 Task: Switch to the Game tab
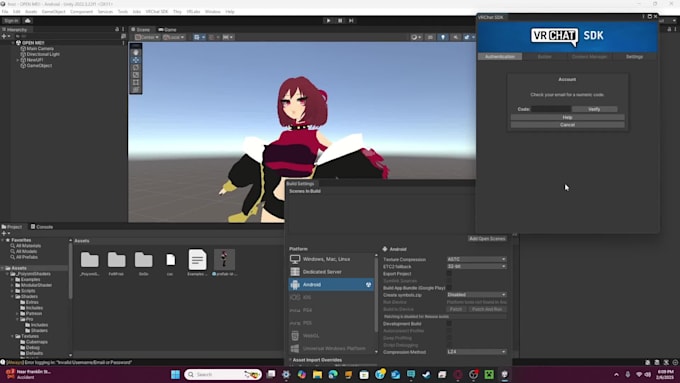(x=167, y=29)
